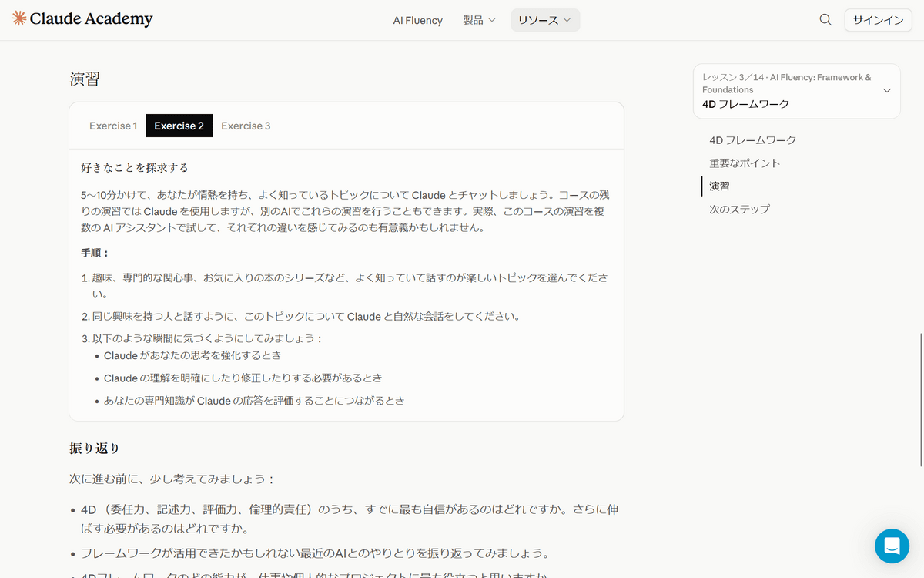Click the 演習 heading in main content
924x578 pixels.
[85, 79]
